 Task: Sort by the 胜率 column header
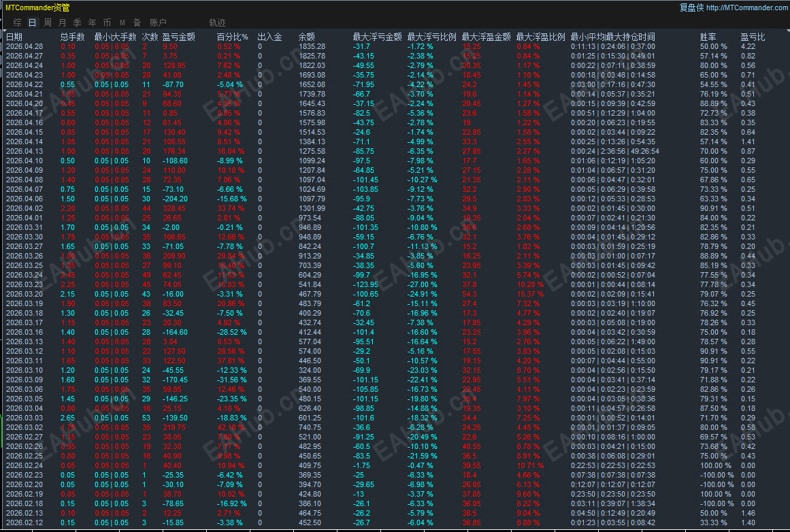click(708, 37)
